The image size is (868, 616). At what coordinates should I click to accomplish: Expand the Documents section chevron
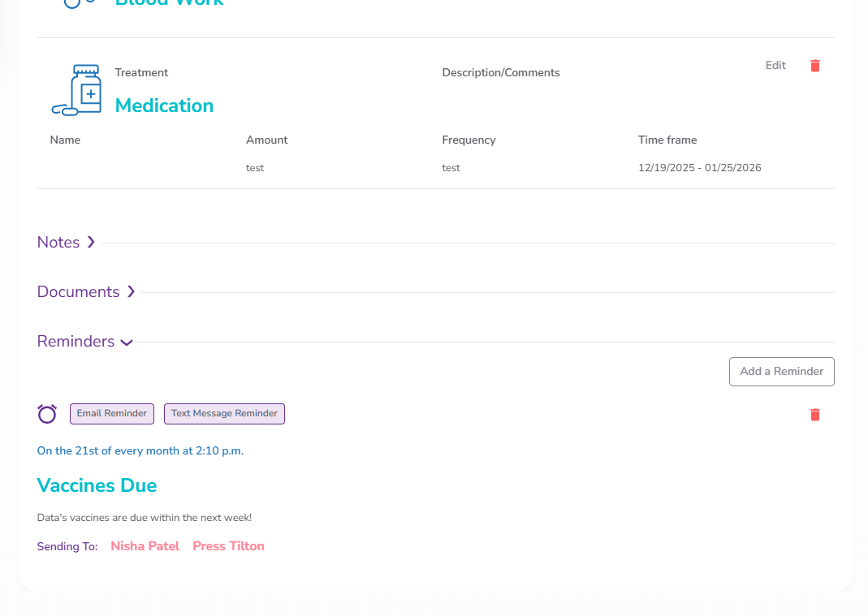(x=131, y=291)
